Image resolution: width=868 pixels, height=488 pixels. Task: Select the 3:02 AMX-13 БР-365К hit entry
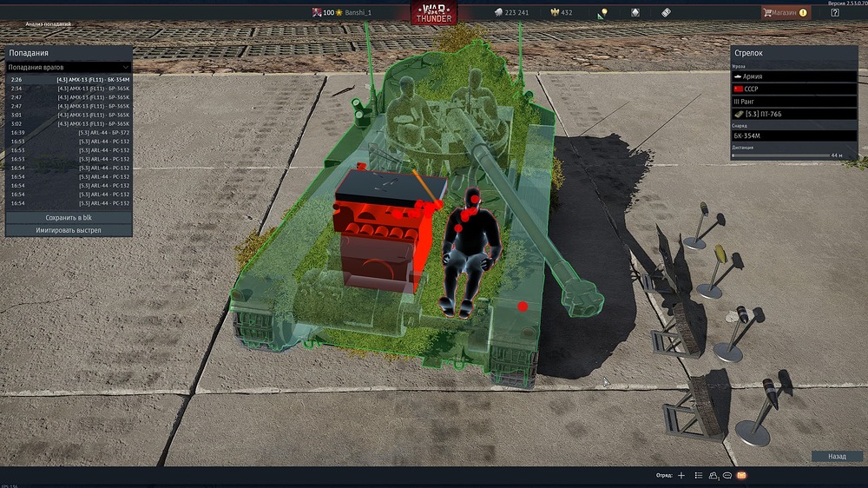tap(69, 124)
